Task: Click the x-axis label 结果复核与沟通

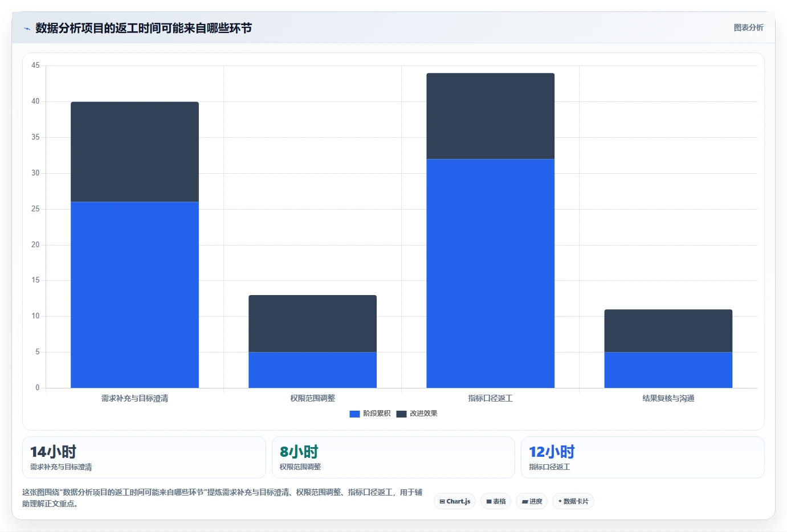Action: pos(668,398)
